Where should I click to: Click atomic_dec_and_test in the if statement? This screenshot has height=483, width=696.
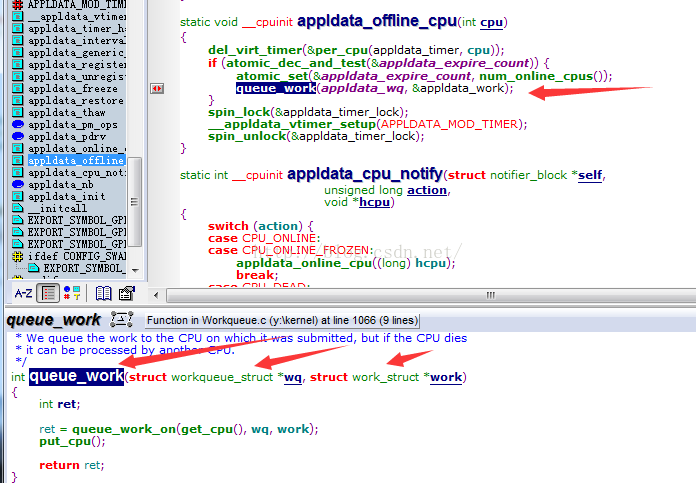[x=296, y=63]
